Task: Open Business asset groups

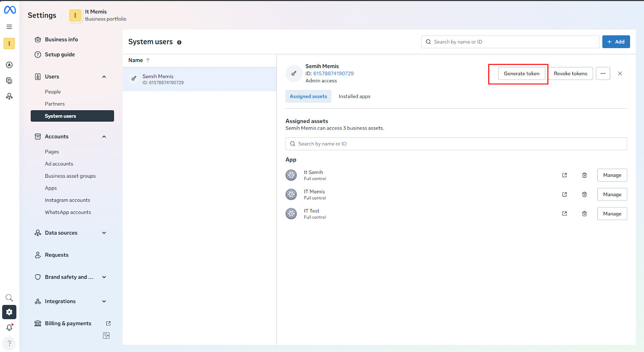Action: pos(70,176)
